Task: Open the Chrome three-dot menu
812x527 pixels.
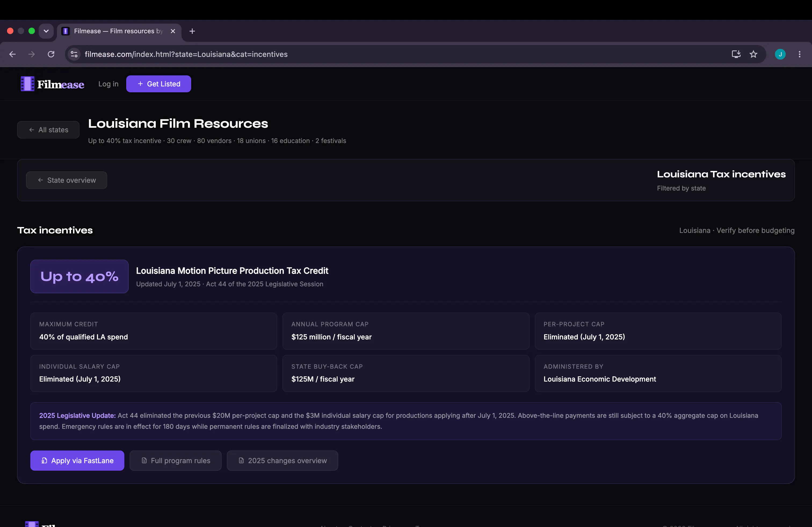Action: [799, 54]
